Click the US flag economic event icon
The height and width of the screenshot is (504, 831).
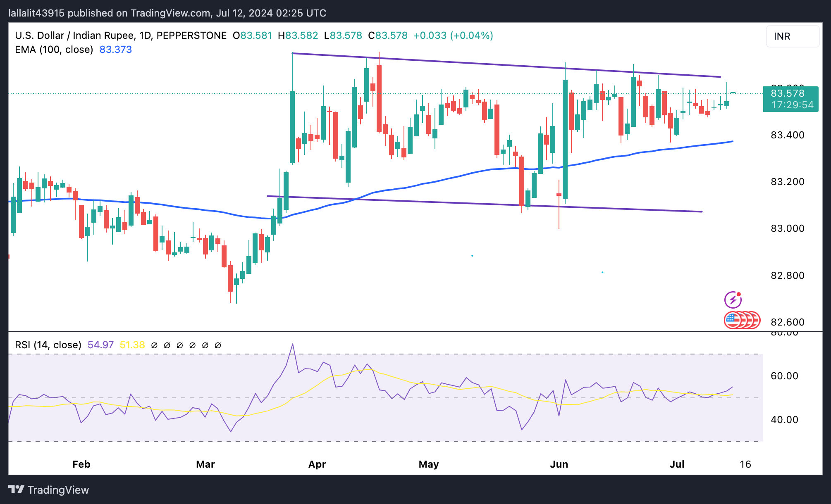coord(733,320)
